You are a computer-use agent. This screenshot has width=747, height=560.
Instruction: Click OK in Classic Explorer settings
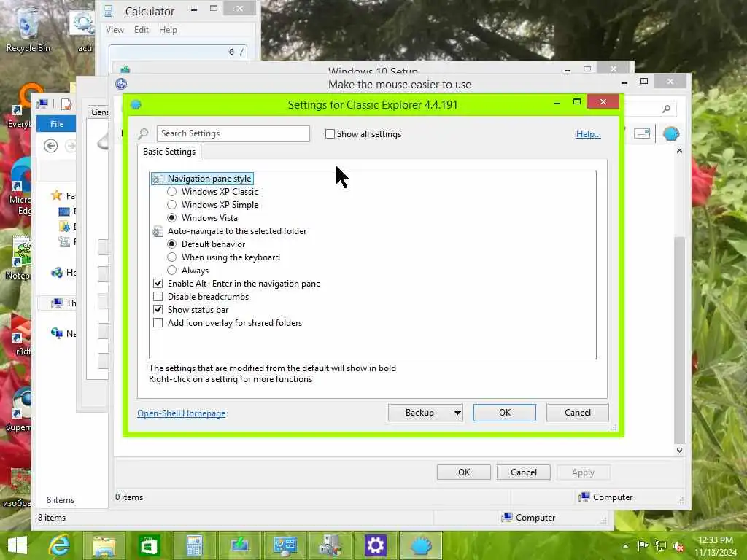[x=505, y=413]
